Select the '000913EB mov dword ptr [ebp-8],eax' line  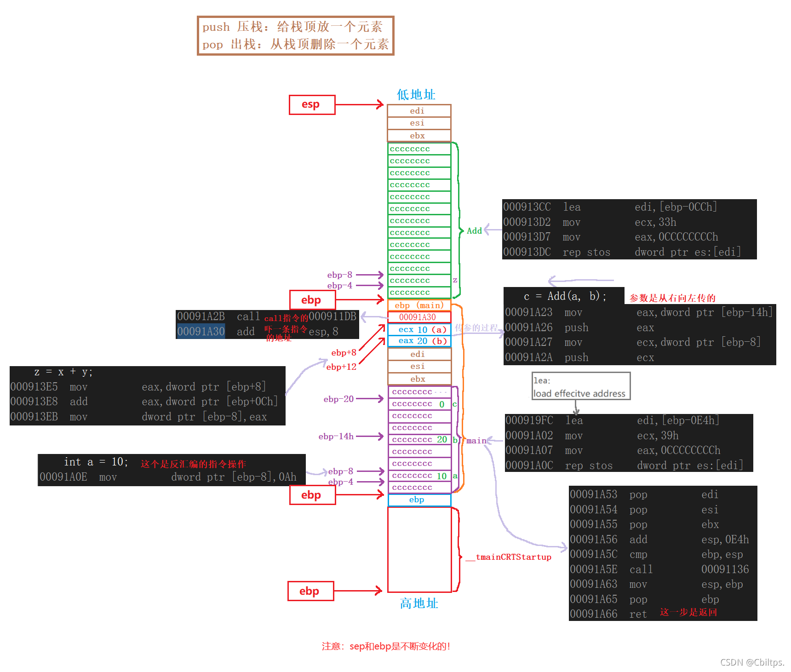(138, 417)
